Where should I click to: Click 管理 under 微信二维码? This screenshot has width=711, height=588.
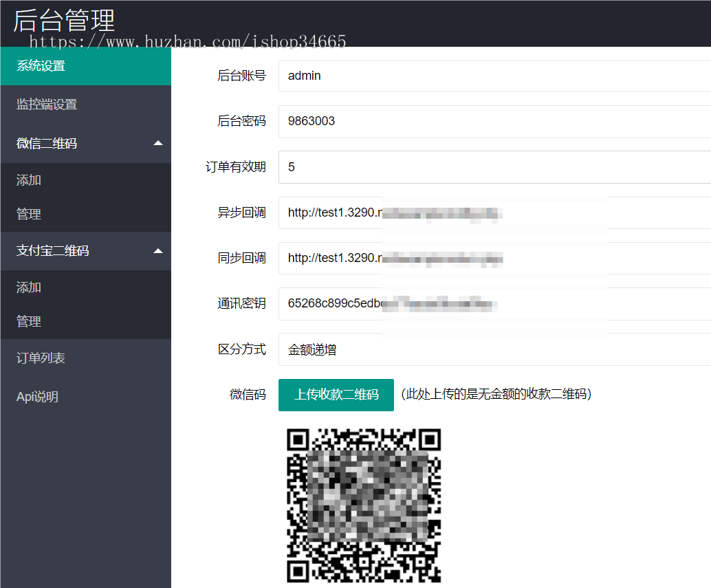pyautogui.click(x=86, y=214)
